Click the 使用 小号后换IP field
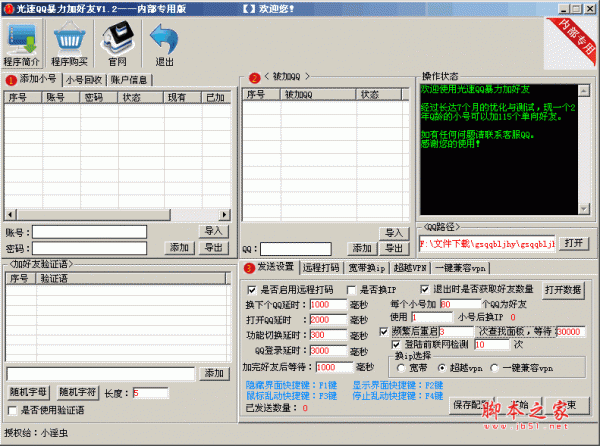This screenshot has height=446, width=600. click(x=432, y=317)
